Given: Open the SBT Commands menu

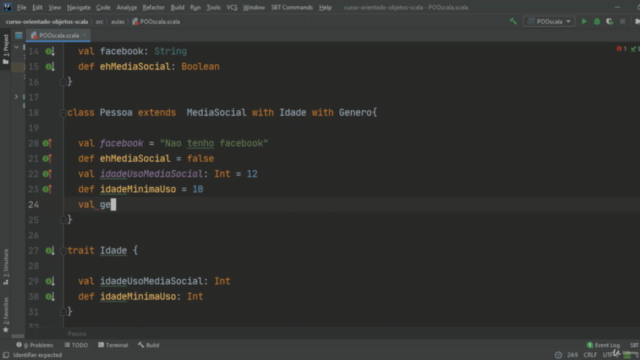Looking at the screenshot, I should click(x=292, y=7).
